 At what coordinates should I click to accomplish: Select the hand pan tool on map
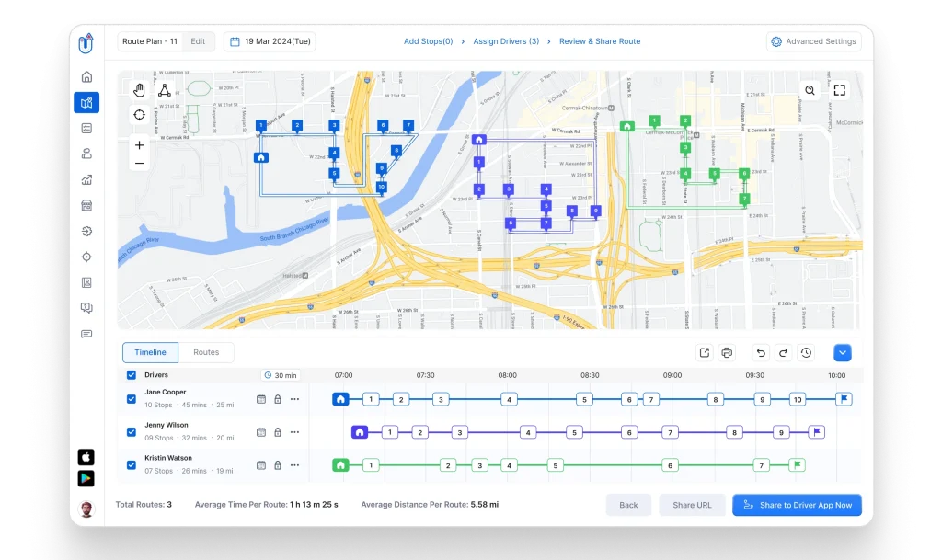point(140,90)
